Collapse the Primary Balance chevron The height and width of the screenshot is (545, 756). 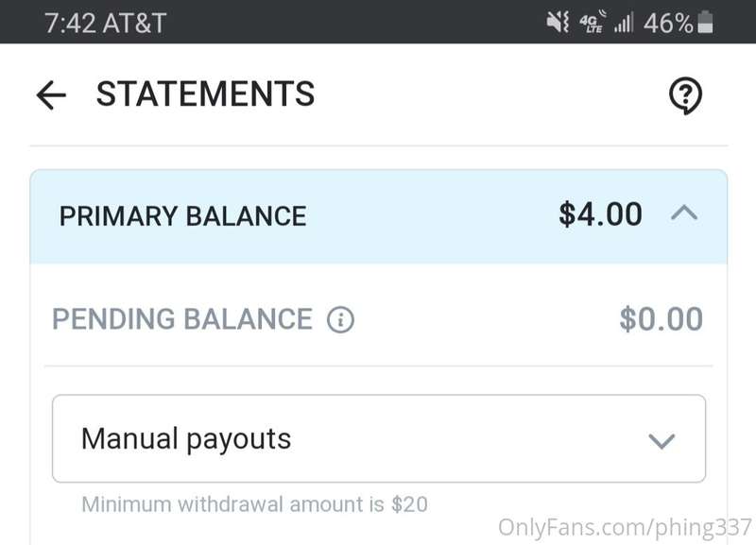684,214
